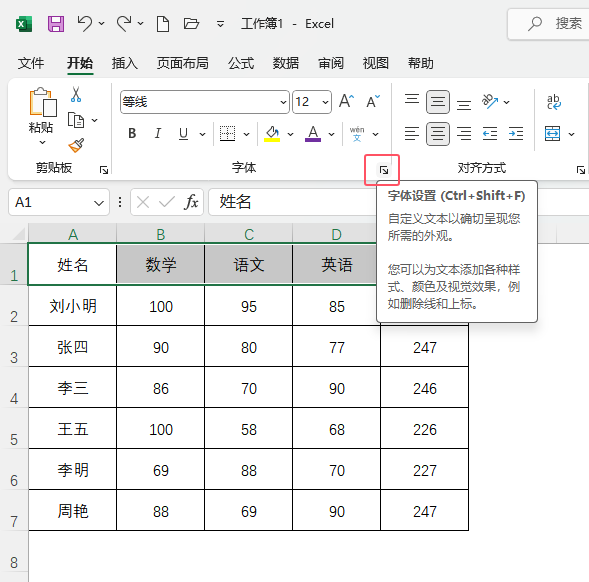Click the Increase Font Size icon

[x=346, y=101]
